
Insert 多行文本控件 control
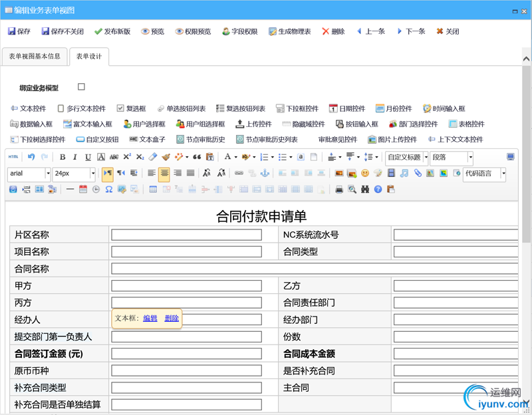point(82,108)
